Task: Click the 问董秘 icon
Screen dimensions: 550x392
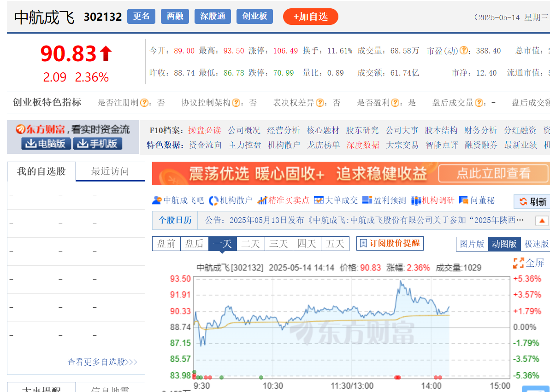Action: [x=463, y=200]
